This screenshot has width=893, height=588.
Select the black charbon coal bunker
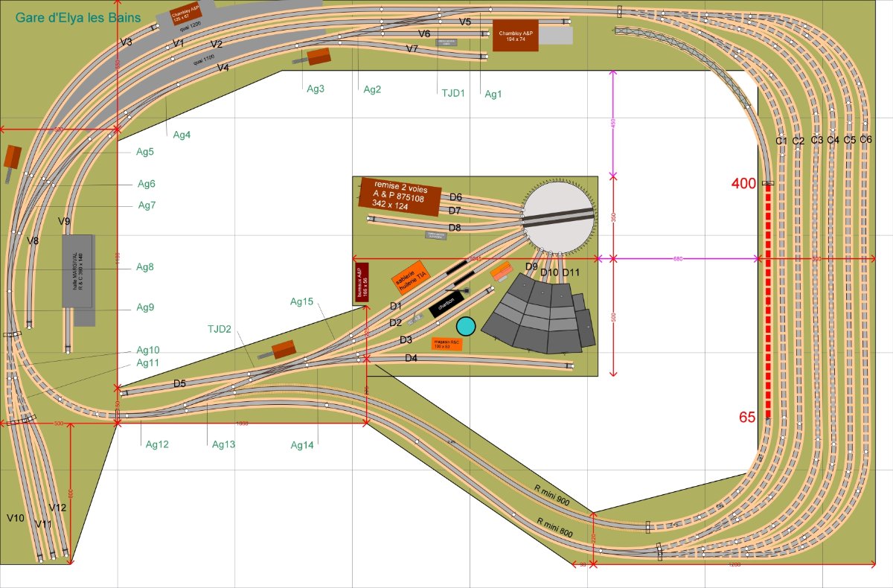pos(446,305)
